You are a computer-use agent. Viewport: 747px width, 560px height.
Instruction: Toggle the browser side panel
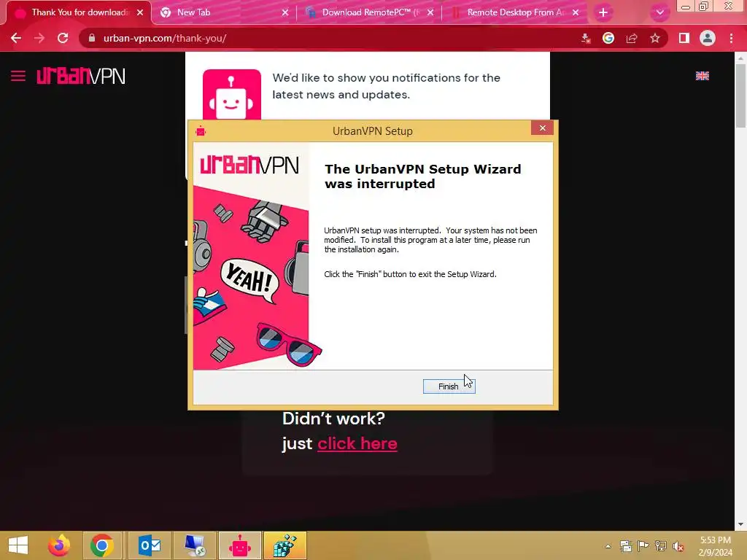684,38
